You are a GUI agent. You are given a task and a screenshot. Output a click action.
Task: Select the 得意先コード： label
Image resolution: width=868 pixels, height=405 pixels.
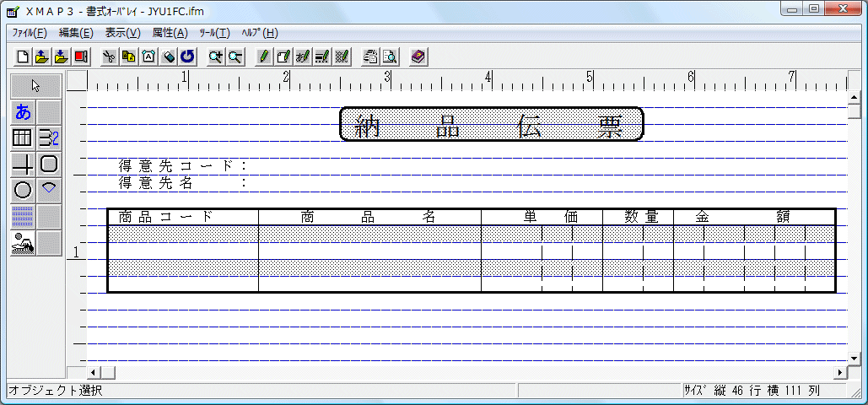click(x=182, y=165)
